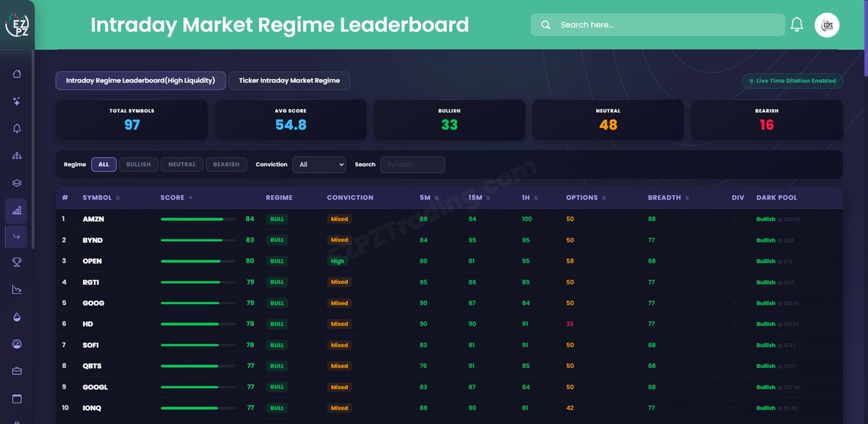This screenshot has width=868, height=424.
Task: Click the Bearish 16 summary card
Action: (x=767, y=120)
